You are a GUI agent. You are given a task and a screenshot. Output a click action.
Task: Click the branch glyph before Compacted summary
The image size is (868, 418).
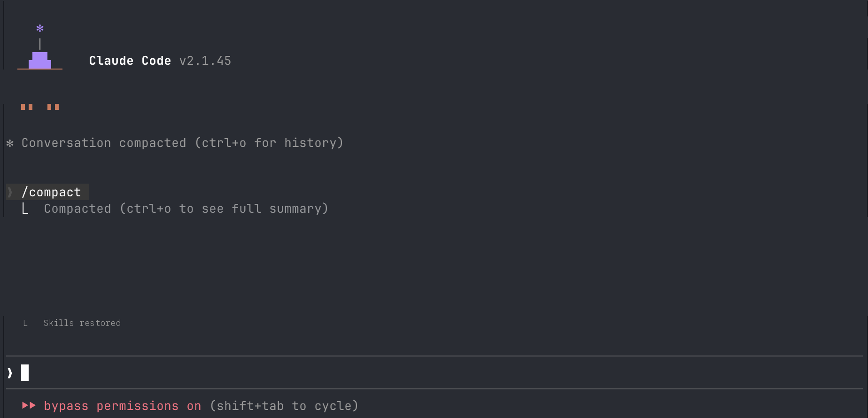click(x=25, y=209)
